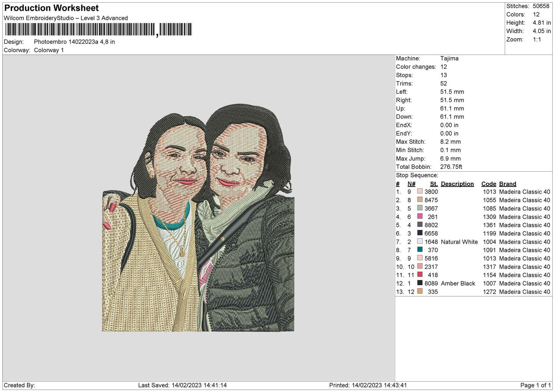
Task: Click the 'Code' column header
Action: tap(489, 184)
